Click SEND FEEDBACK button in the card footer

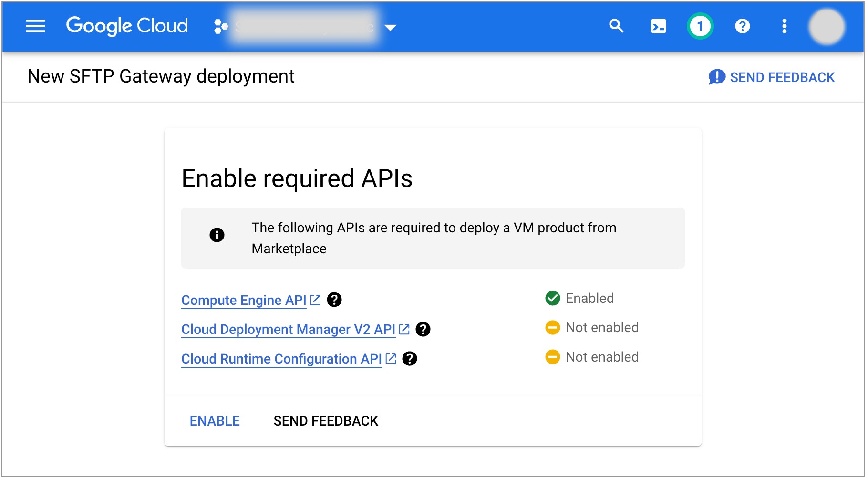tap(326, 421)
